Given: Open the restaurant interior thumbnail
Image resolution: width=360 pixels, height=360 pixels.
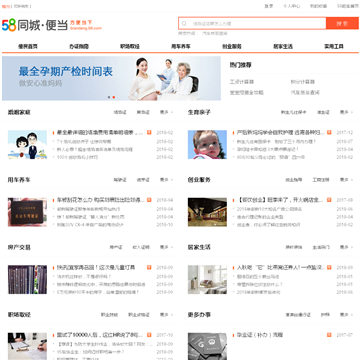Looking at the screenshot, I should tap(207, 212).
